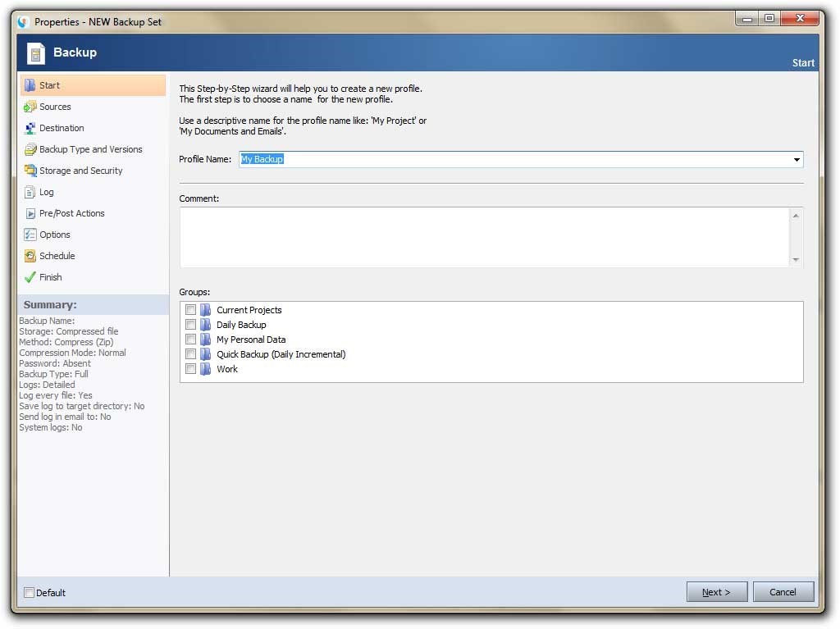Click the Sources step icon in sidebar
Viewport: 840px width, 629px height.
(x=30, y=107)
